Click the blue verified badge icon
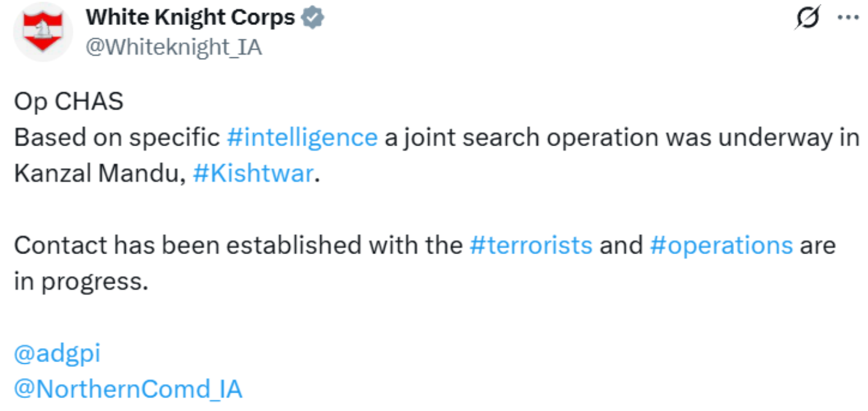The image size is (868, 411). (312, 19)
